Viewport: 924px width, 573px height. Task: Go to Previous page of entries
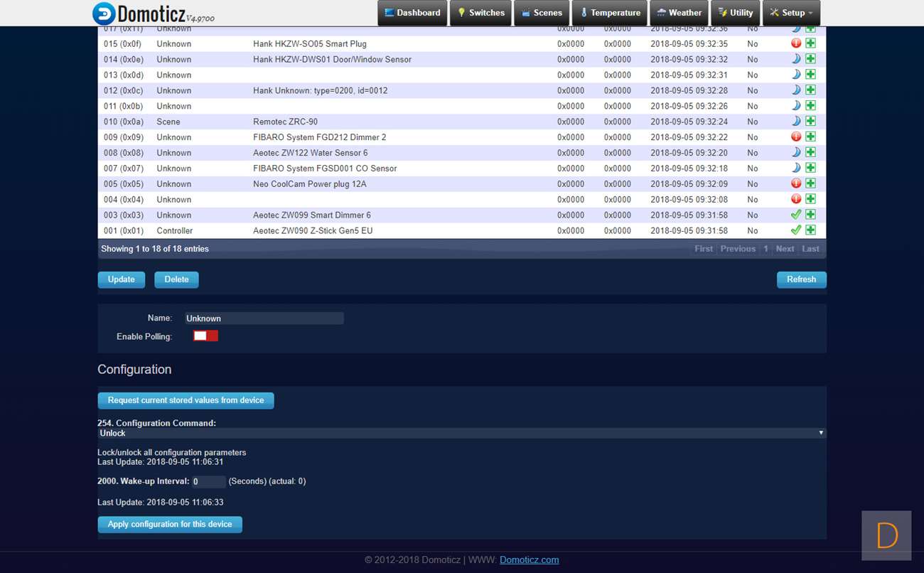coord(738,249)
